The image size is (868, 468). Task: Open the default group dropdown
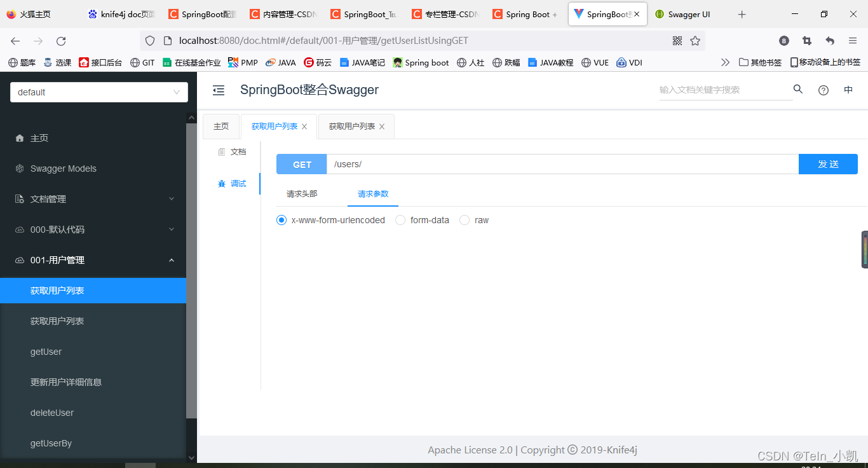[99, 92]
